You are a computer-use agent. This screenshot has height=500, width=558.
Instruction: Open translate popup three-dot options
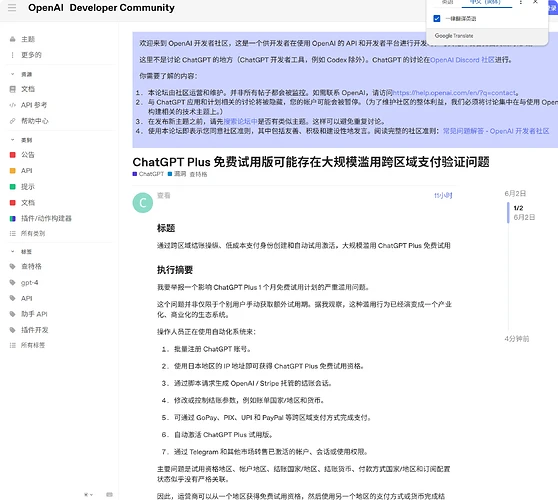(520, 2)
